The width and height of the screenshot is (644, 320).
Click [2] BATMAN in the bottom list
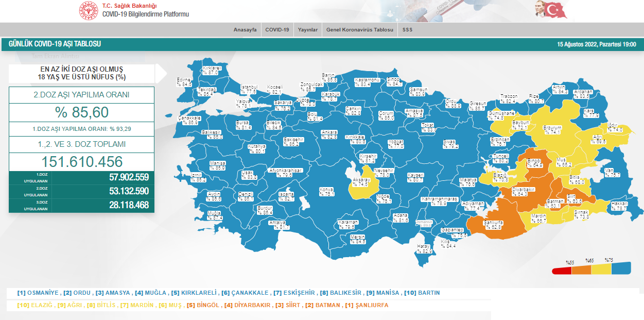pos(323,305)
